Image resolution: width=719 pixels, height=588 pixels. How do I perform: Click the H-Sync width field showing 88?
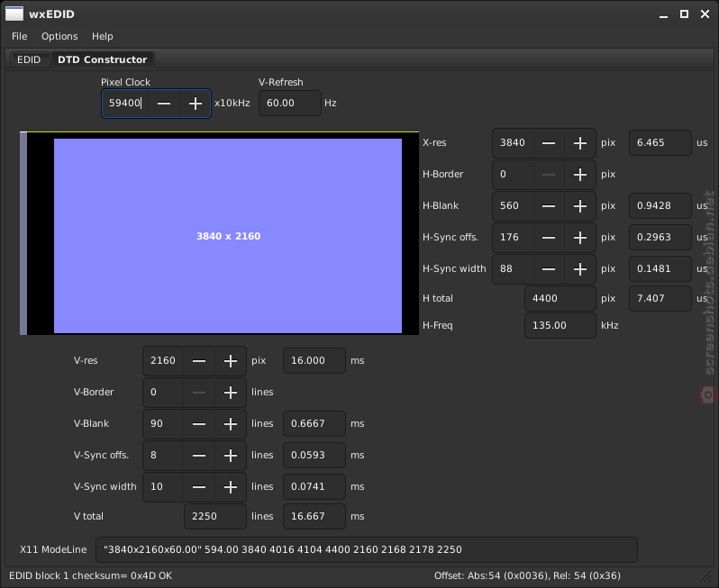[513, 269]
